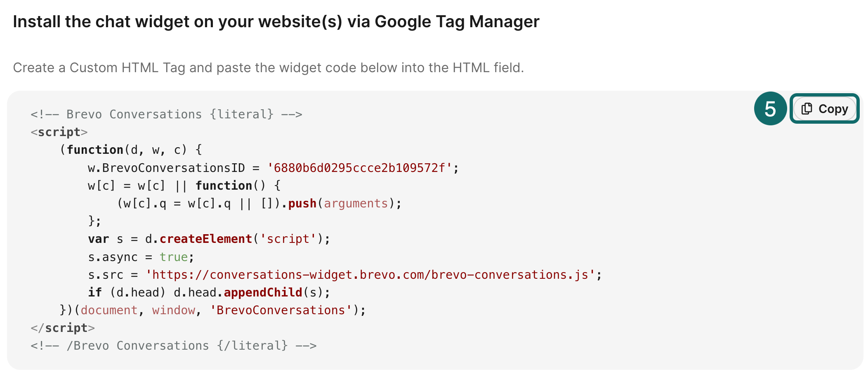Click the closing /Brevo Conversations comment
Viewport: 868px width, 381px height.
pos(173,346)
